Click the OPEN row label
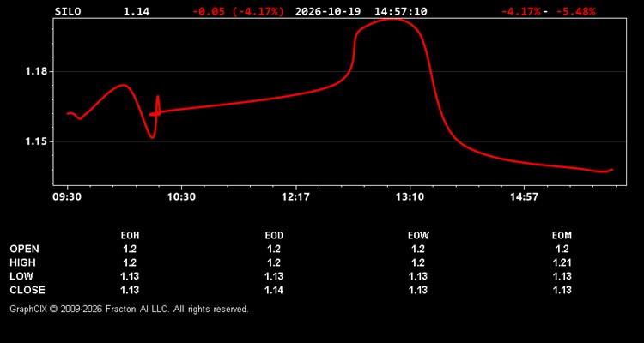The height and width of the screenshot is (343, 644). point(25,249)
